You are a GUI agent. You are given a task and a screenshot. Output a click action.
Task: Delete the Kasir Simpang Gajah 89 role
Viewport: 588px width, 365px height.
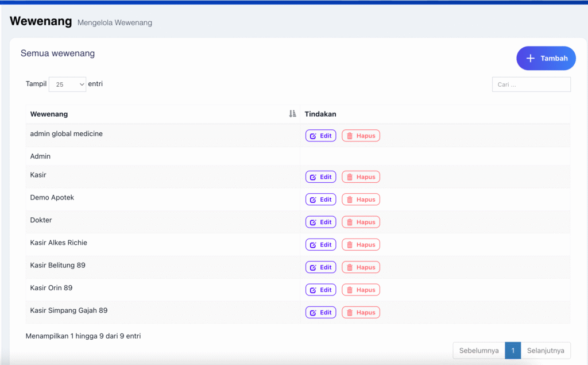(361, 313)
